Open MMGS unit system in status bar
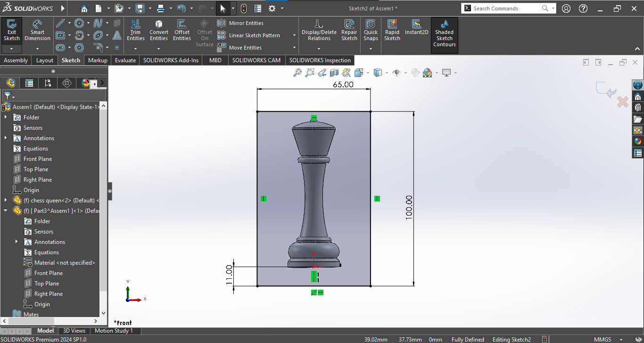Image resolution: width=644 pixels, height=343 pixels. click(603, 340)
